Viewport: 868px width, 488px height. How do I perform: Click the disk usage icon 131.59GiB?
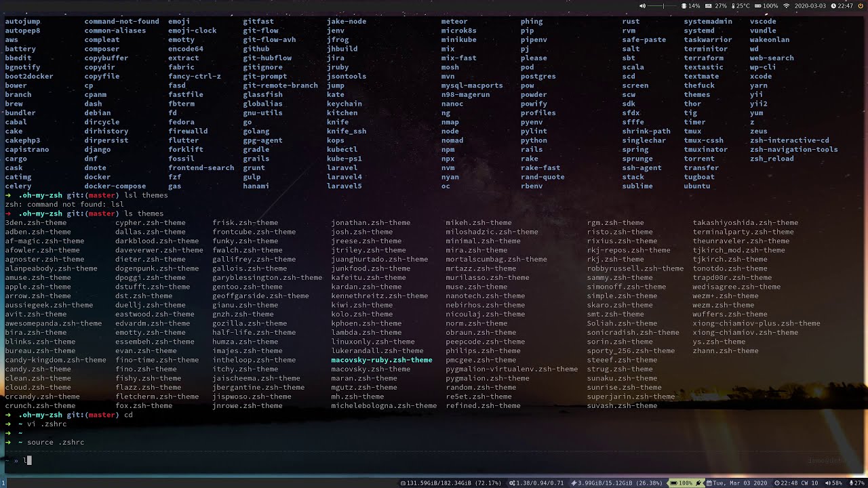coord(402,483)
